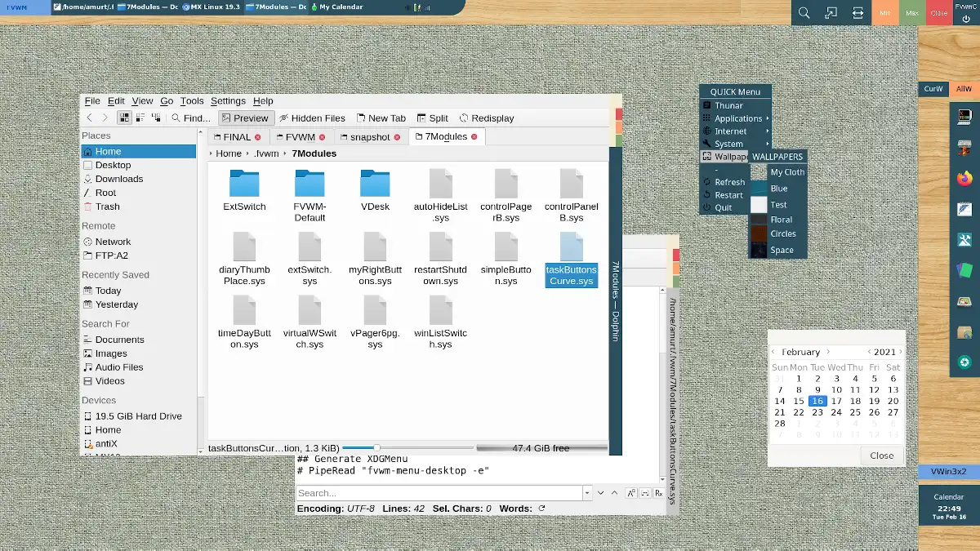Close the FINAL tab with its red icon
Screen dimensions: 980x551
coord(258,137)
